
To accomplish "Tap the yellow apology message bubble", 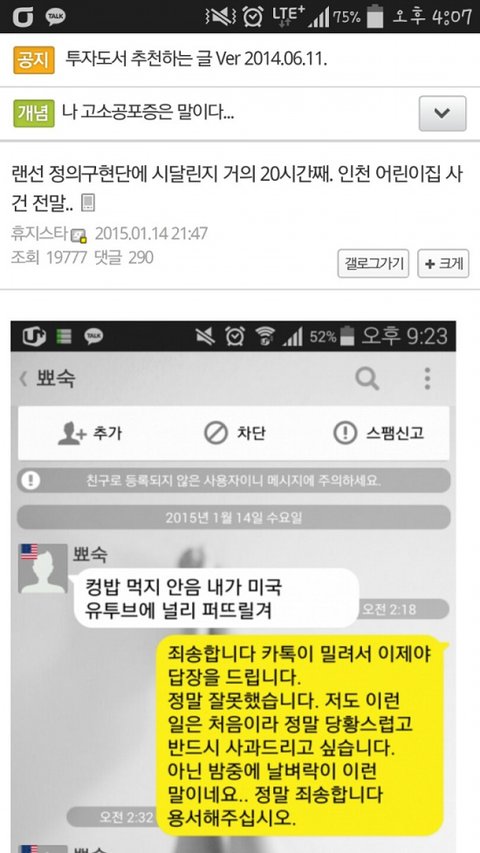I will click(x=300, y=735).
